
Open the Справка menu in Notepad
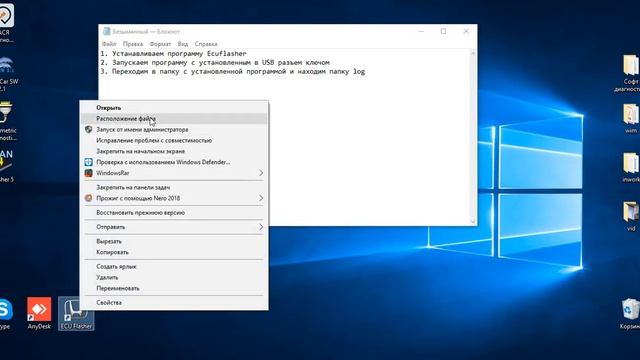coord(206,44)
